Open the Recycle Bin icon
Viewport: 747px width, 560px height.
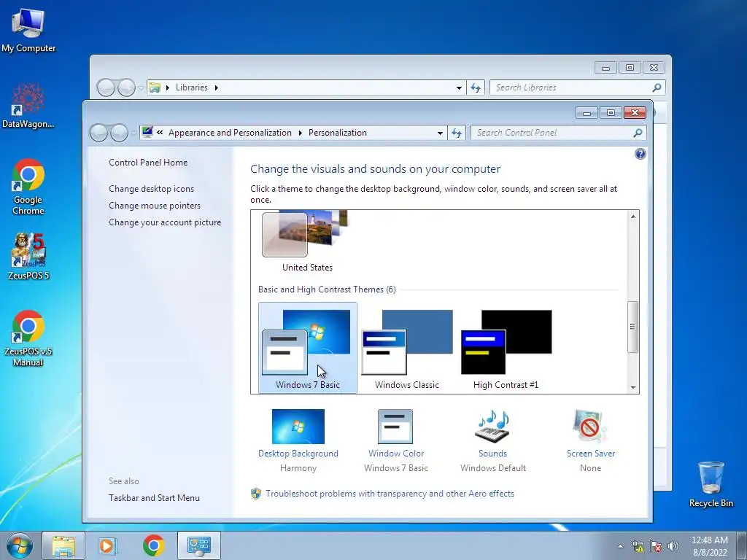click(x=711, y=484)
